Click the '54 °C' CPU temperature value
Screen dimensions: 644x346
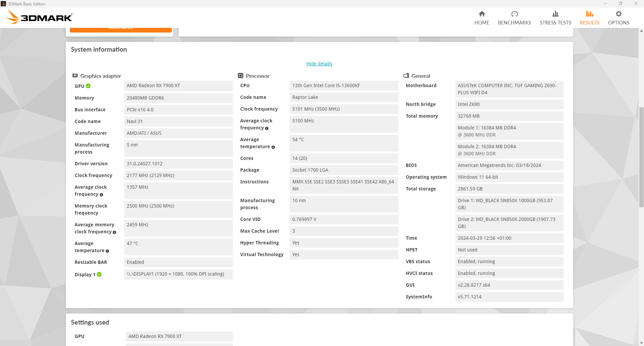click(344, 143)
